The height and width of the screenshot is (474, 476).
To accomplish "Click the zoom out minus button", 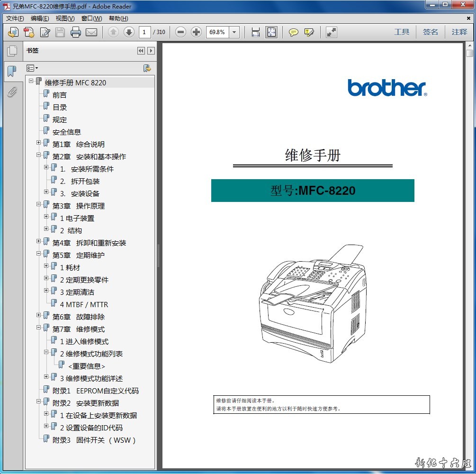I will pos(180,32).
